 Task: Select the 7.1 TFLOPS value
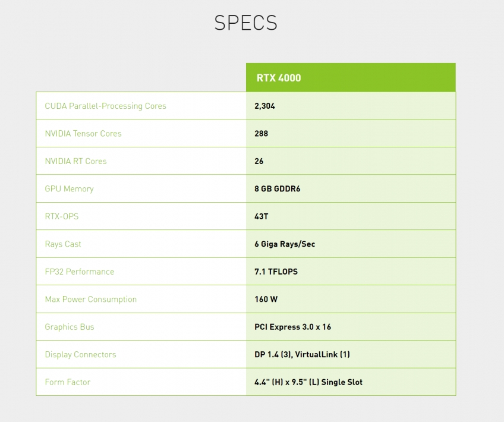coord(276,272)
